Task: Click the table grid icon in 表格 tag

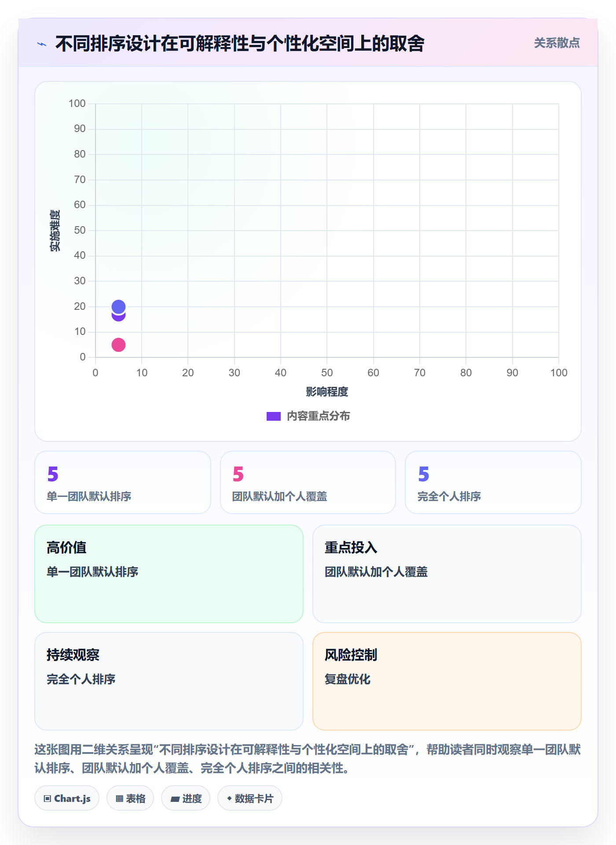Action: coord(119,799)
